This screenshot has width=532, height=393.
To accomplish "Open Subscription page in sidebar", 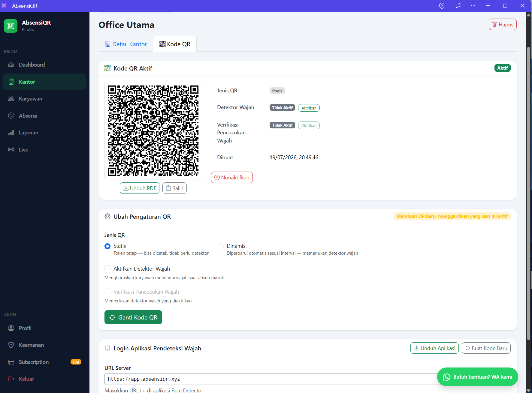I will [44, 362].
